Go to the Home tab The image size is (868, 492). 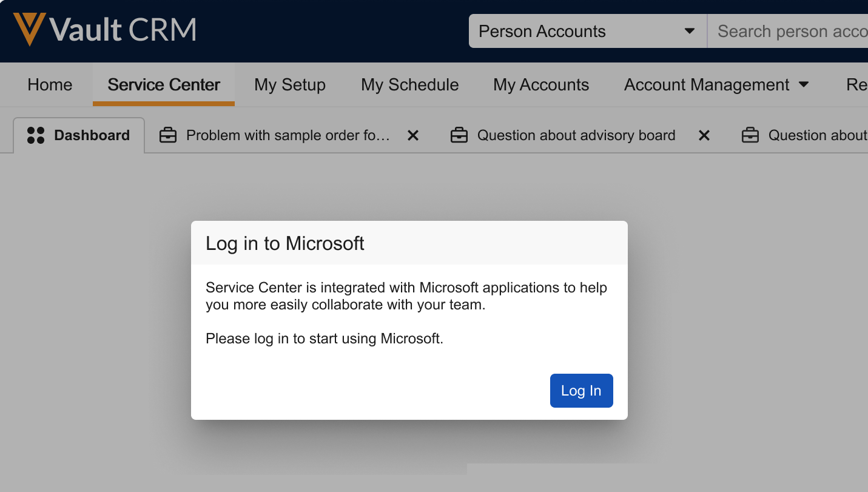[x=50, y=85]
